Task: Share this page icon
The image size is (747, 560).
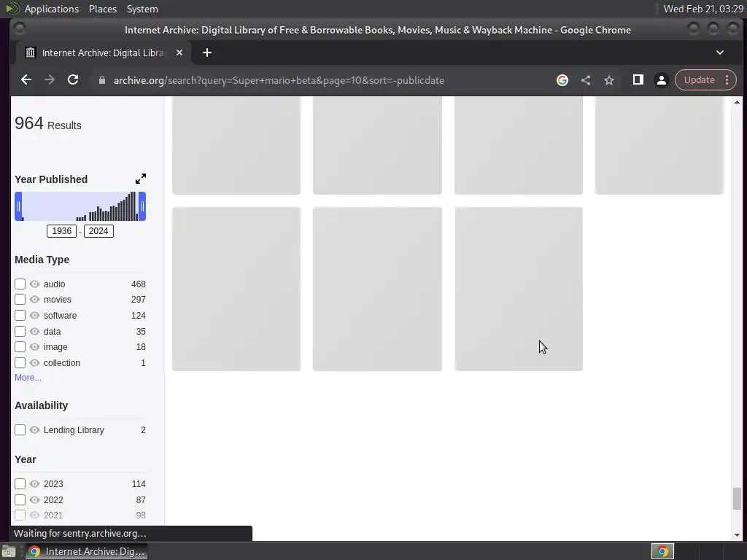Action: tap(586, 80)
